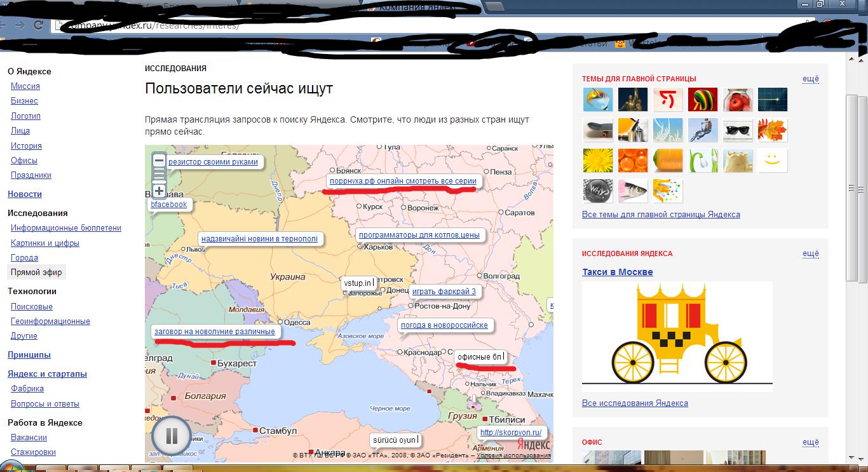Open the jar of red apples theme
868x472 pixels.
click(x=738, y=100)
